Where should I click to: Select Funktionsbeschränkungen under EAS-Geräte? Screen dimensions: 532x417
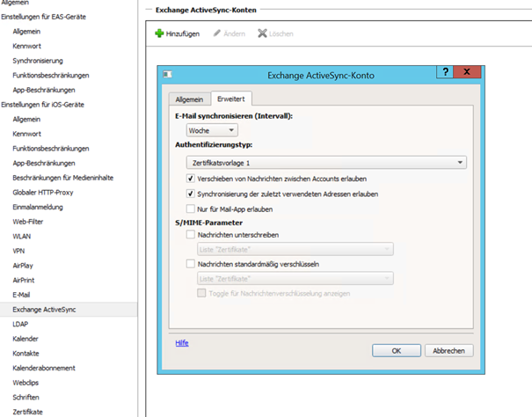pos(51,75)
